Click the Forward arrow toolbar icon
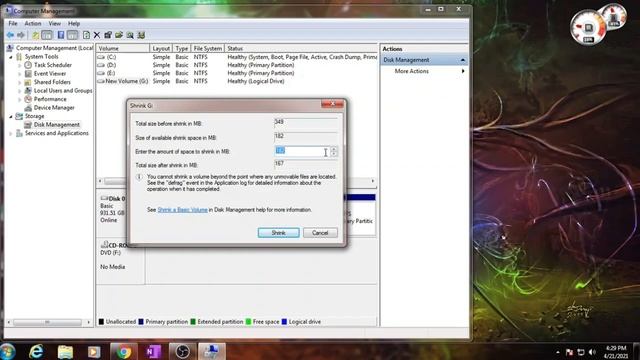Screen dimensions: 640x360 [x=21, y=35]
